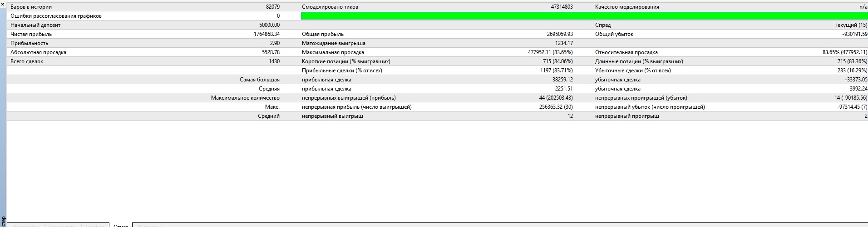Select the value 44 (202503.43)
868x227 pixels.
coord(556,98)
